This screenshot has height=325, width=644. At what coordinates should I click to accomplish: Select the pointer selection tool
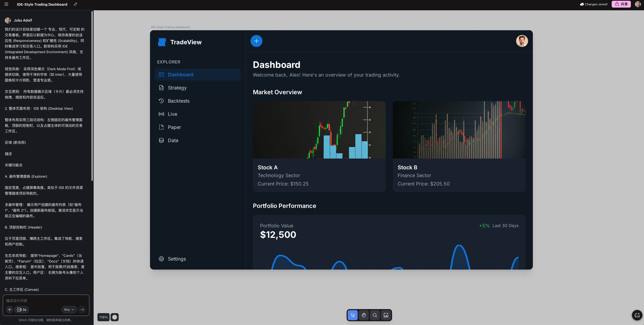pos(353,315)
